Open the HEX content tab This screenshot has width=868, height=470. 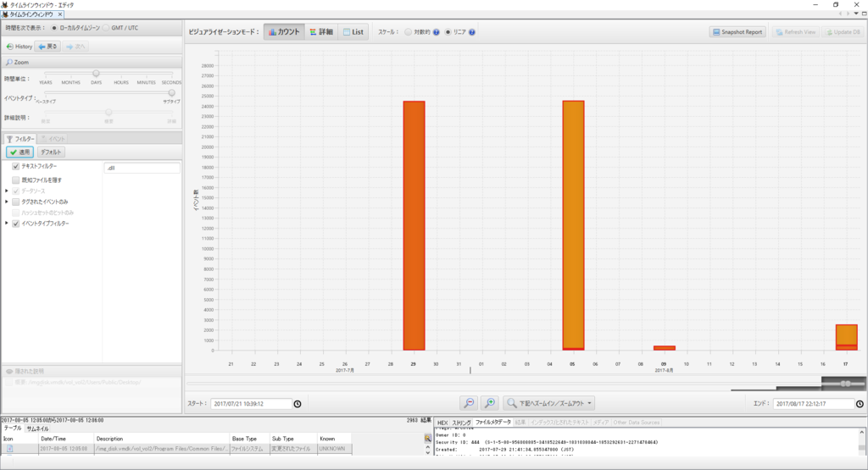(x=442, y=423)
